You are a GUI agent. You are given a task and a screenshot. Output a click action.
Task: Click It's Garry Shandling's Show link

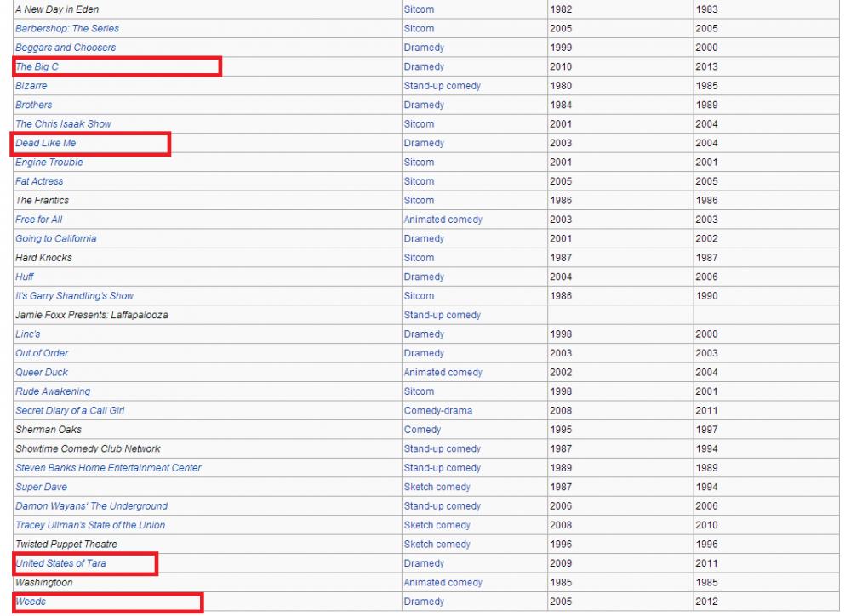75,296
